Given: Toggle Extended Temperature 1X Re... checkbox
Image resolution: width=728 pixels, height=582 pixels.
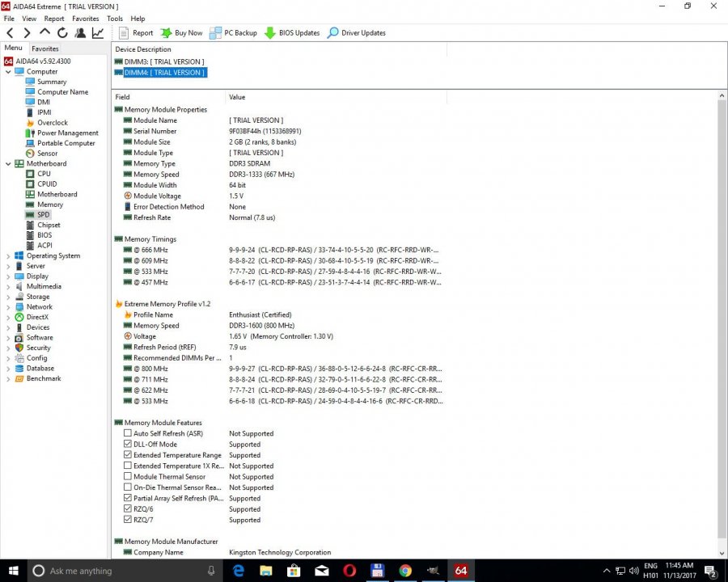Looking at the screenshot, I should pyautogui.click(x=128, y=466).
